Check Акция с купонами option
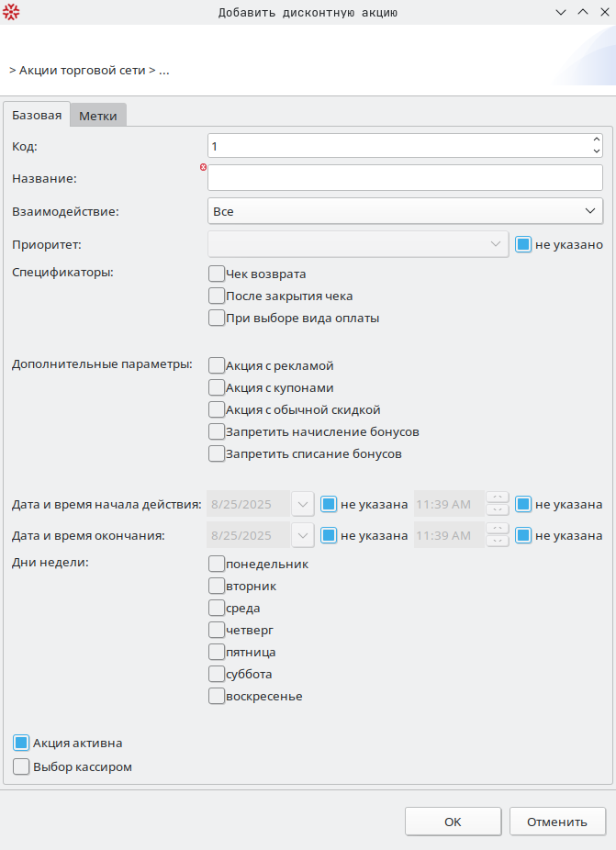Image resolution: width=616 pixels, height=850 pixels. click(x=217, y=387)
